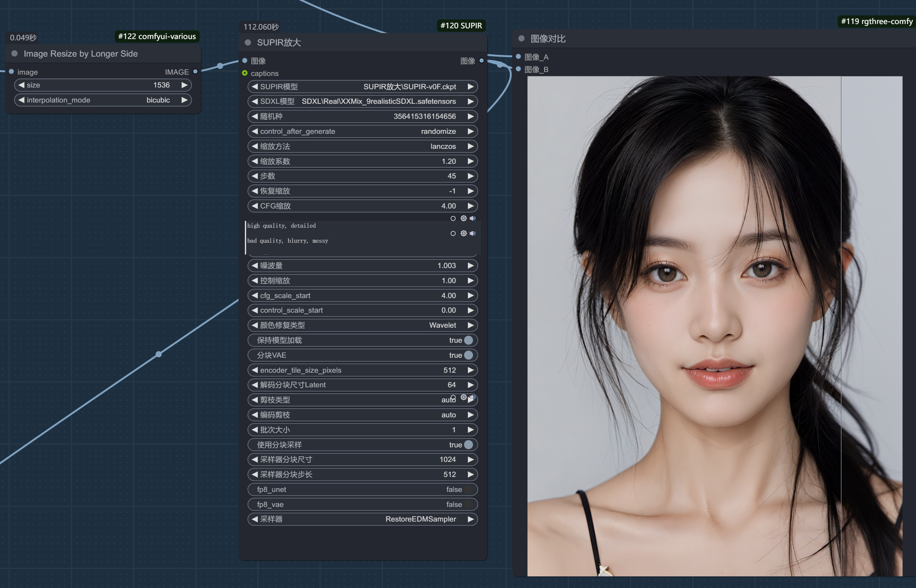Viewport: 916px width, 588px height.
Task: Increase 缩放系数 with the right arrow
Action: 470,161
